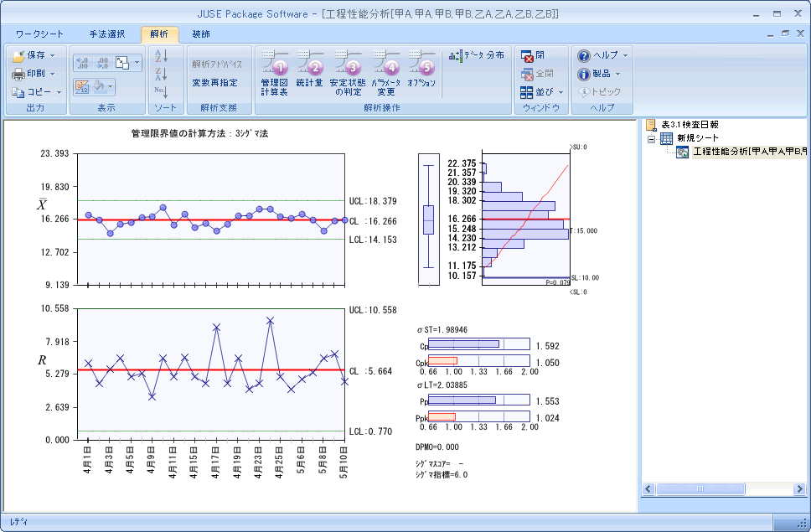Show the データ分布 chart
The width and height of the screenshot is (811, 532).
[x=477, y=55]
